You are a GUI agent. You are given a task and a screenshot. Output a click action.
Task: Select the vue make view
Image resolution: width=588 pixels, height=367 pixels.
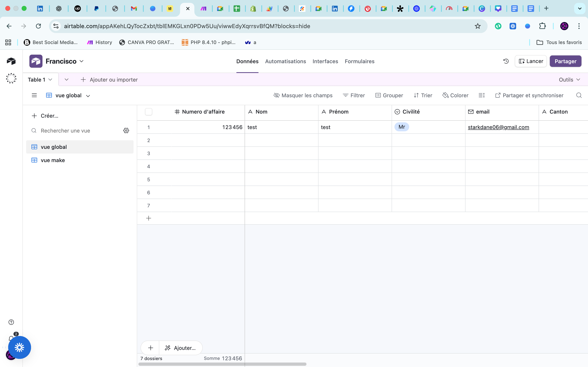point(53,160)
